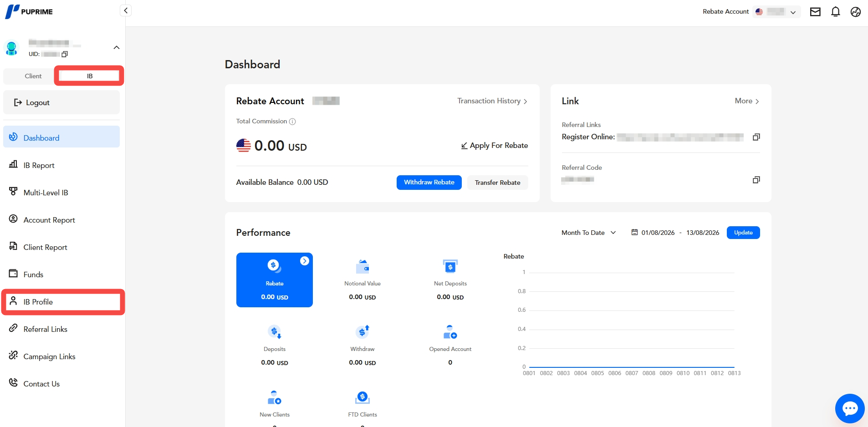This screenshot has width=868, height=427.
Task: Open the arrow on the Rebate card
Action: [x=305, y=261]
